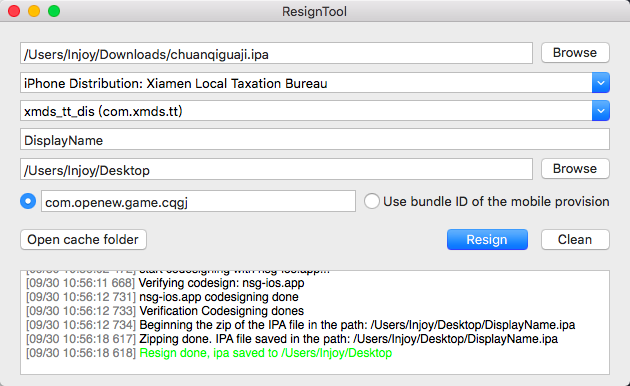Open the iPhone Distribution certificate dropdown
This screenshot has height=386, width=630.
(x=601, y=83)
